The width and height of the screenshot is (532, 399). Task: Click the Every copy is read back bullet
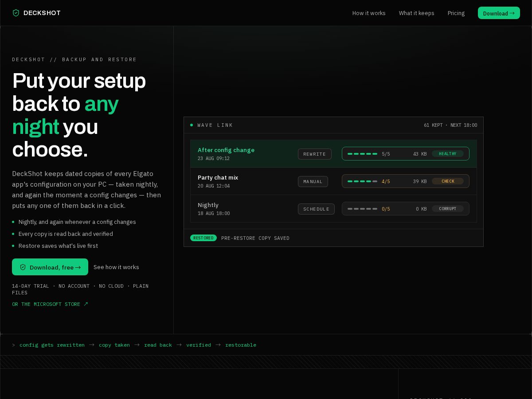(x=66, y=234)
